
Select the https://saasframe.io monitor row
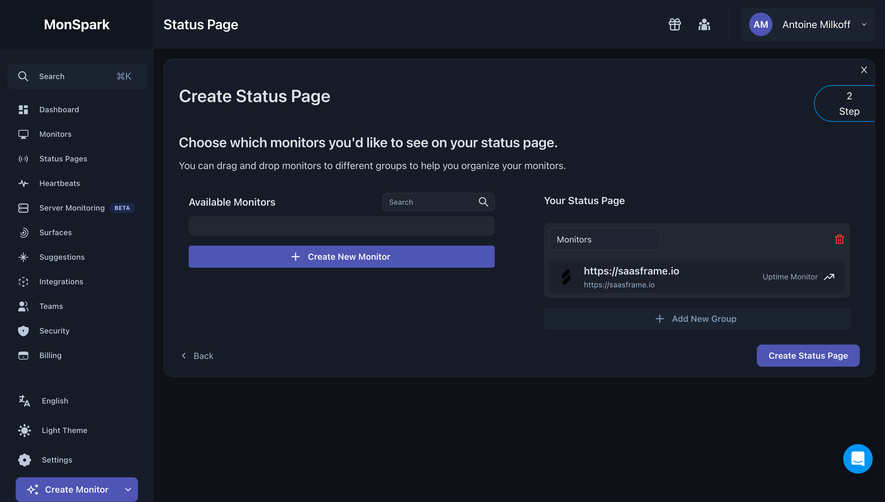(x=696, y=277)
